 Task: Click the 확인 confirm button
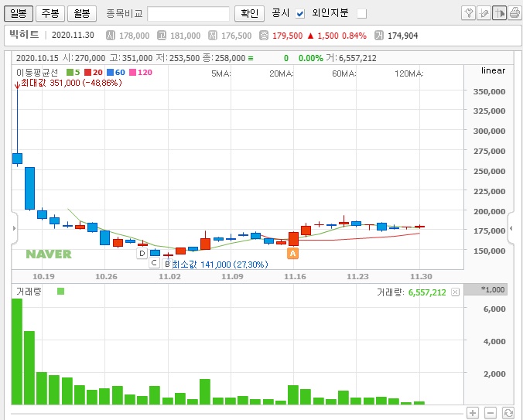pyautogui.click(x=249, y=14)
